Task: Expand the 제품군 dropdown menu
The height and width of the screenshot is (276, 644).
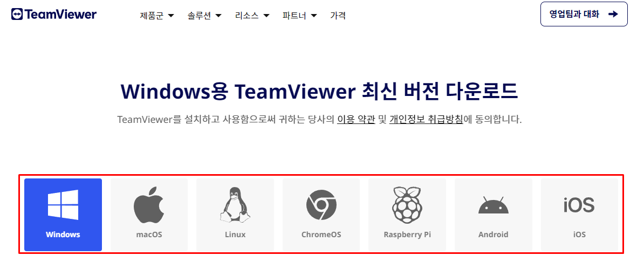Action: pos(157,16)
